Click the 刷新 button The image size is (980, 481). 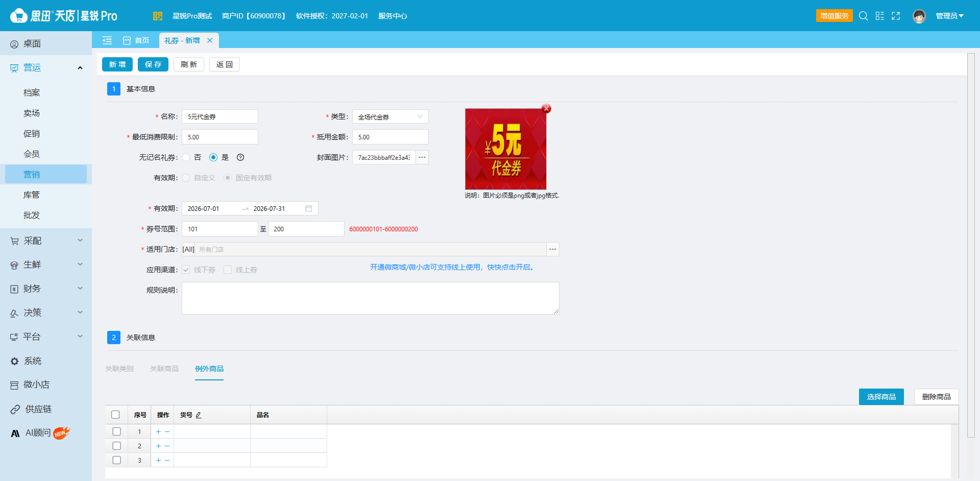pos(189,64)
